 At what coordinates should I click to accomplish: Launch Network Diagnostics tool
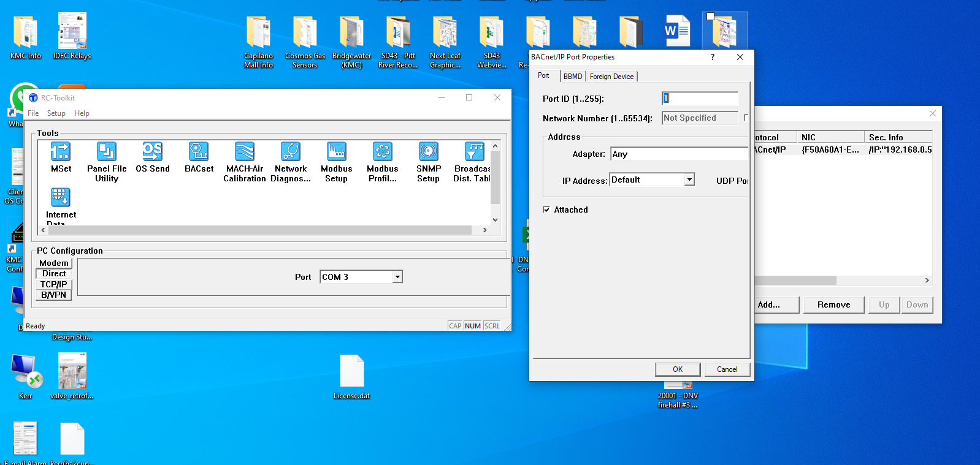[x=291, y=162]
